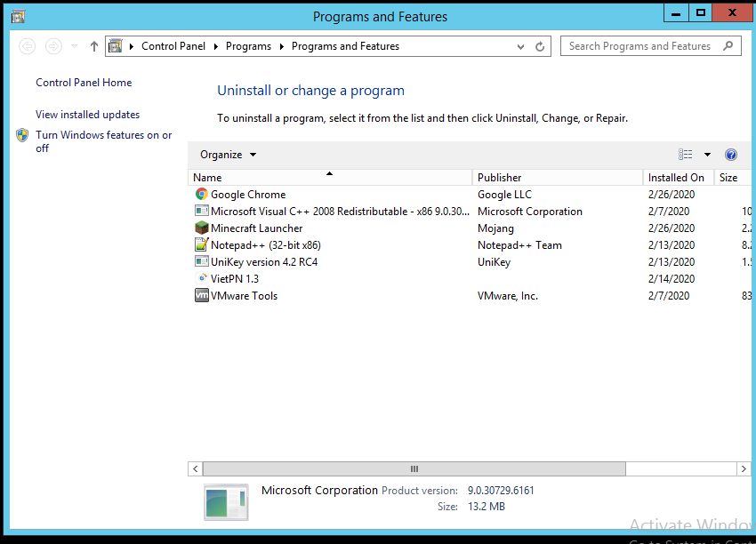Open the Organize dropdown menu
Screen dimensions: 756x544
pyautogui.click(x=228, y=155)
